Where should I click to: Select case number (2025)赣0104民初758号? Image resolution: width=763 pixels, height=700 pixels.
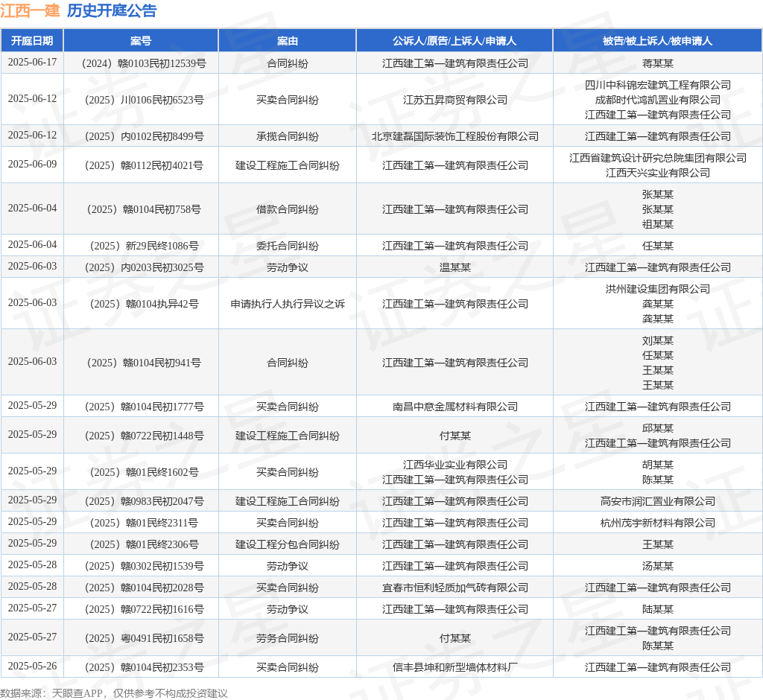click(x=142, y=209)
